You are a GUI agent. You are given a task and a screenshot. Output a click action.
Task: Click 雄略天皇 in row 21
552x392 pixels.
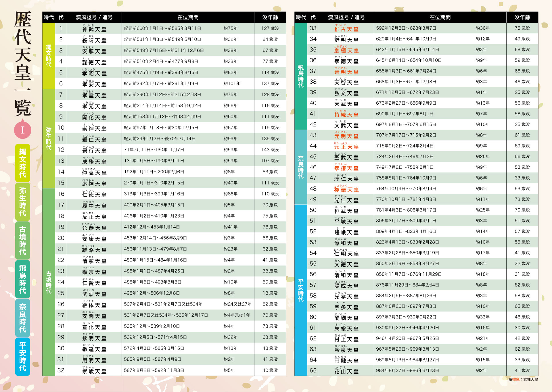point(94,250)
